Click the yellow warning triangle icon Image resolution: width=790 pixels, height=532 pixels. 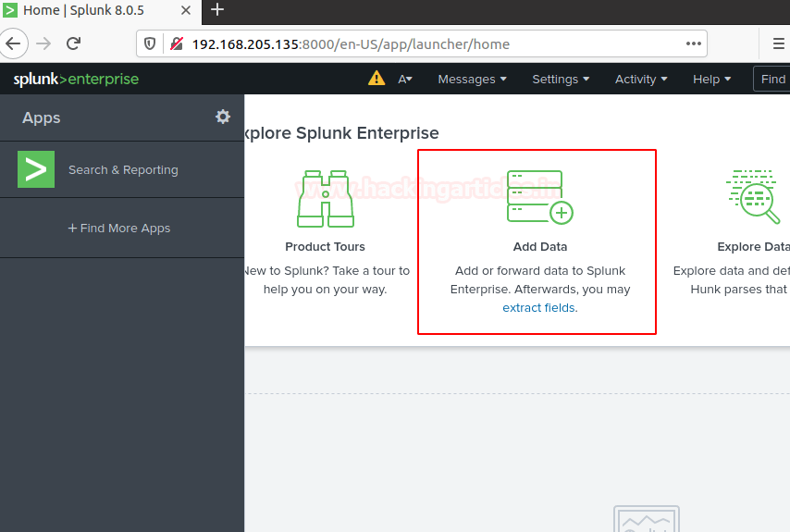pos(376,79)
